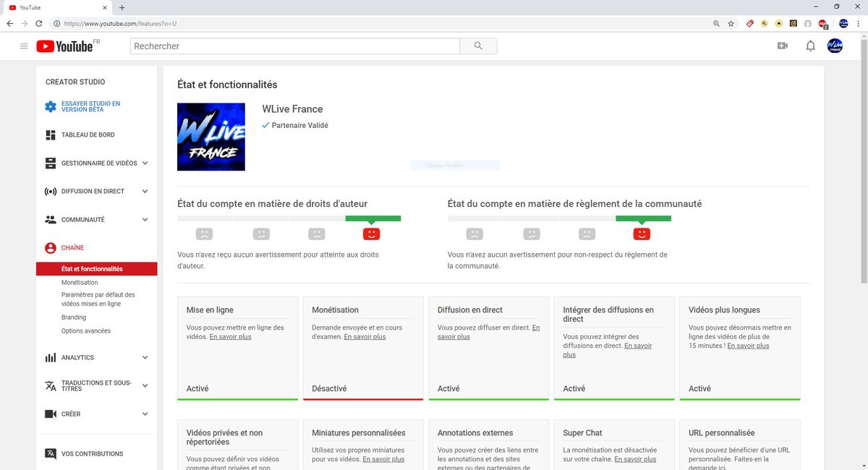Click the zoom magnifier in the address bar
The image size is (868, 470).
point(717,23)
